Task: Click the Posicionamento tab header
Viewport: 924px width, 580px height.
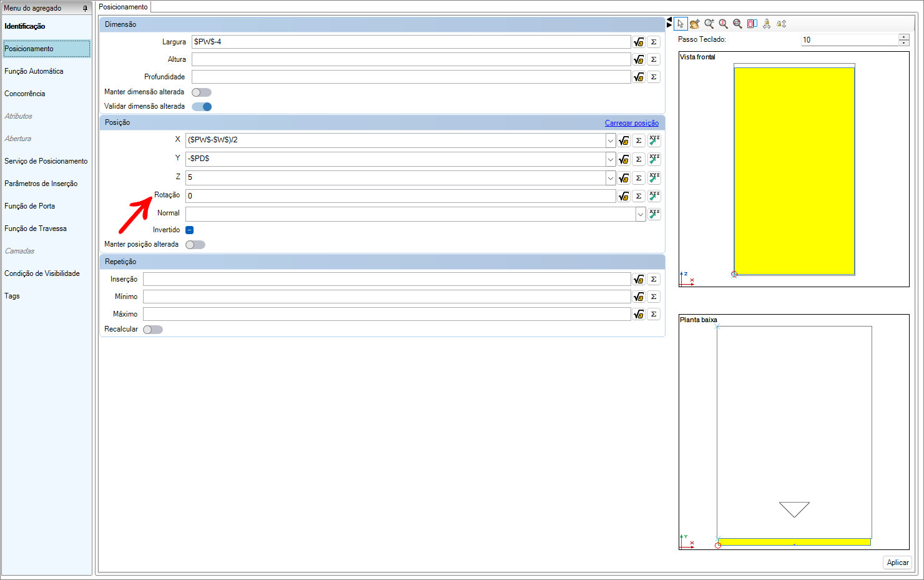Action: pos(124,7)
